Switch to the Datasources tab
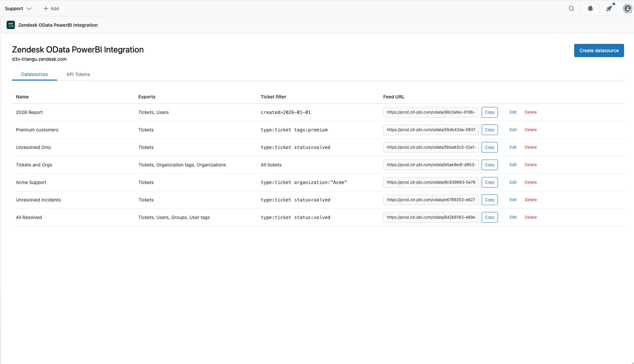Screen dimensions: 634x364 coord(34,74)
